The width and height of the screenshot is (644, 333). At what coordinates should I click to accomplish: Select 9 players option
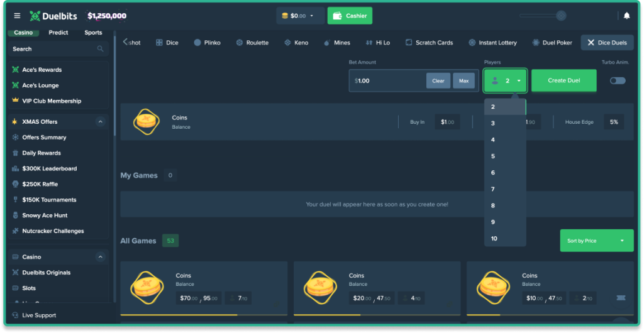[505, 222]
